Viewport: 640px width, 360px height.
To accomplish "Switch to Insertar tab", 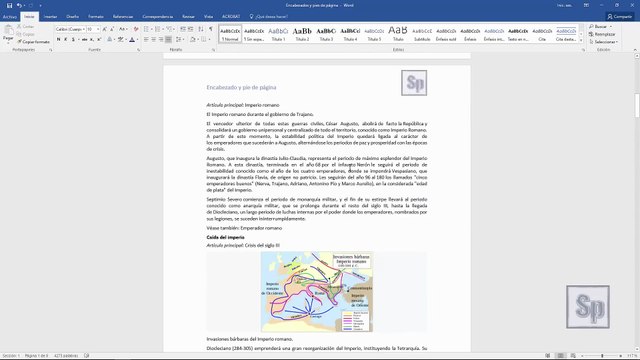I will [50, 17].
